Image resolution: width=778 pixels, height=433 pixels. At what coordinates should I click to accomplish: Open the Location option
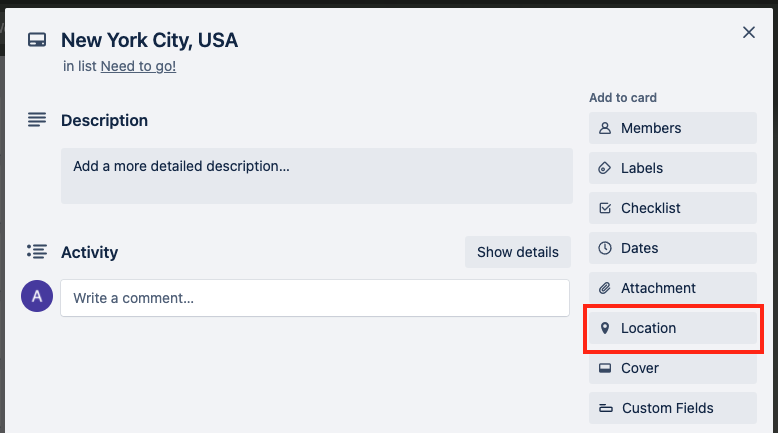(673, 328)
